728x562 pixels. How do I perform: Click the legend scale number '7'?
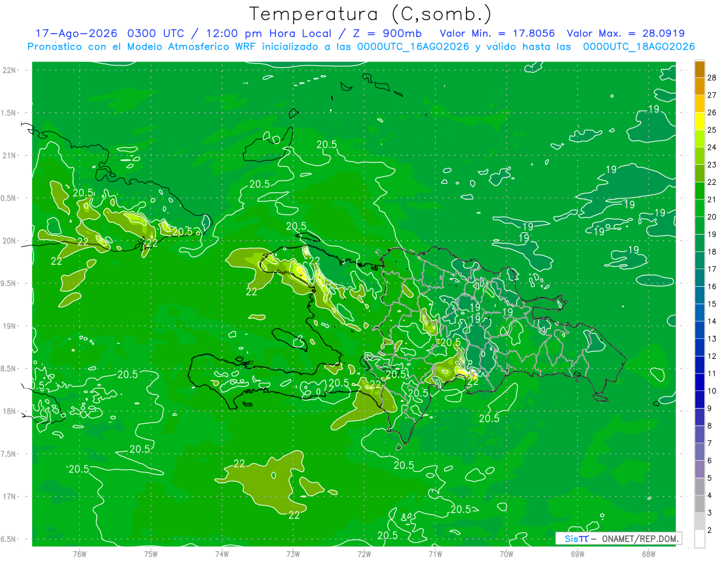click(x=710, y=443)
